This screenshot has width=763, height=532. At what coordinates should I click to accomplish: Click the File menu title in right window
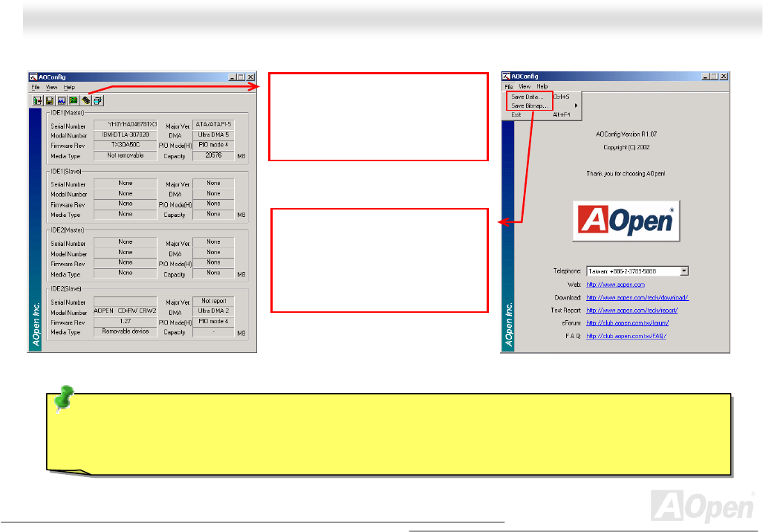tap(508, 86)
